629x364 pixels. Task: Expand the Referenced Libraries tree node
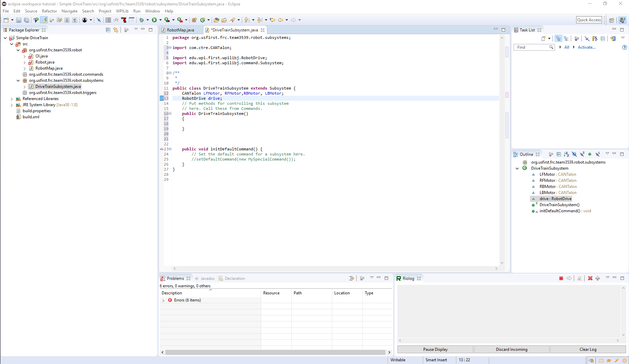(x=12, y=99)
